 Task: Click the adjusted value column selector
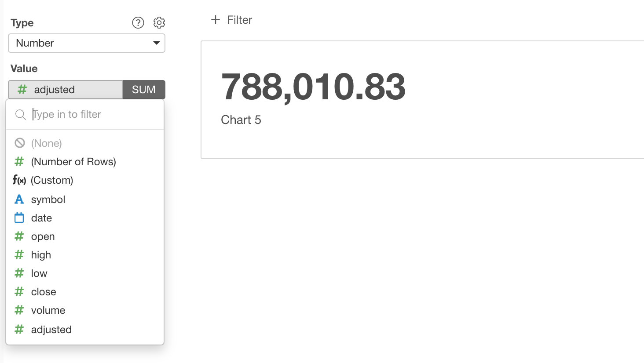click(x=66, y=90)
